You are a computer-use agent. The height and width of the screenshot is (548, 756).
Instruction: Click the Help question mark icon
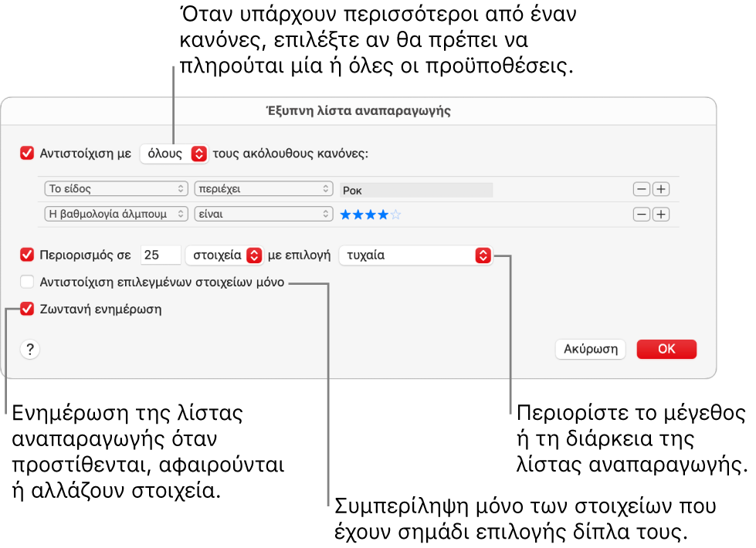click(29, 349)
